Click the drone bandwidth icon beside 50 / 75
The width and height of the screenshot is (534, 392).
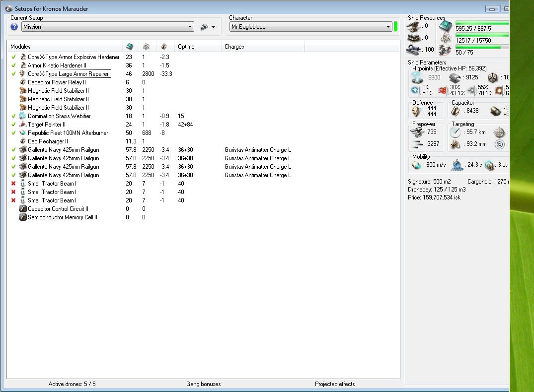(x=445, y=50)
